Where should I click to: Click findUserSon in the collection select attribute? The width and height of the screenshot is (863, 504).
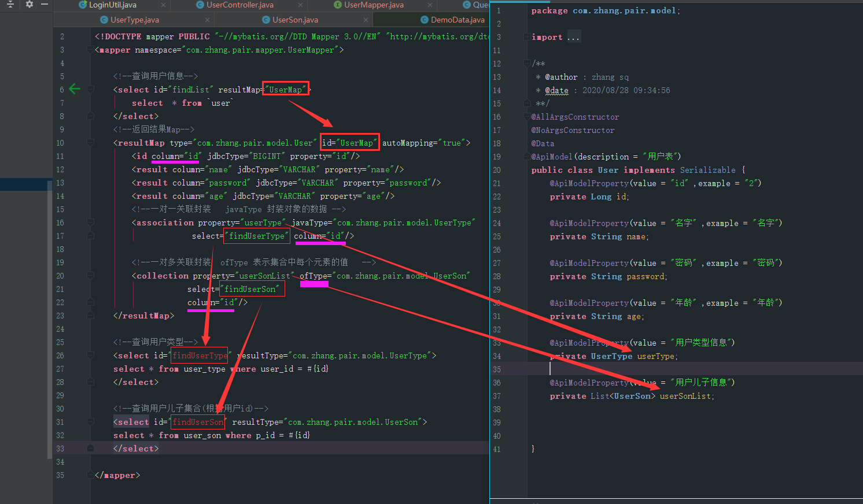(x=250, y=289)
